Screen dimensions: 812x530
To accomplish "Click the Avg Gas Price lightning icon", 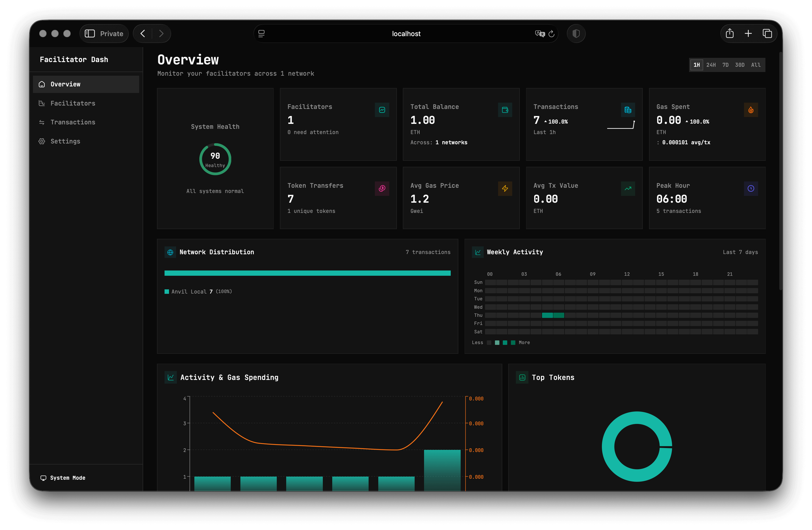I will coord(505,189).
